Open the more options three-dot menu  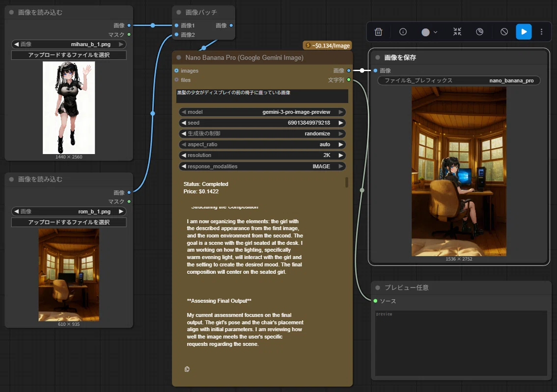tap(541, 32)
